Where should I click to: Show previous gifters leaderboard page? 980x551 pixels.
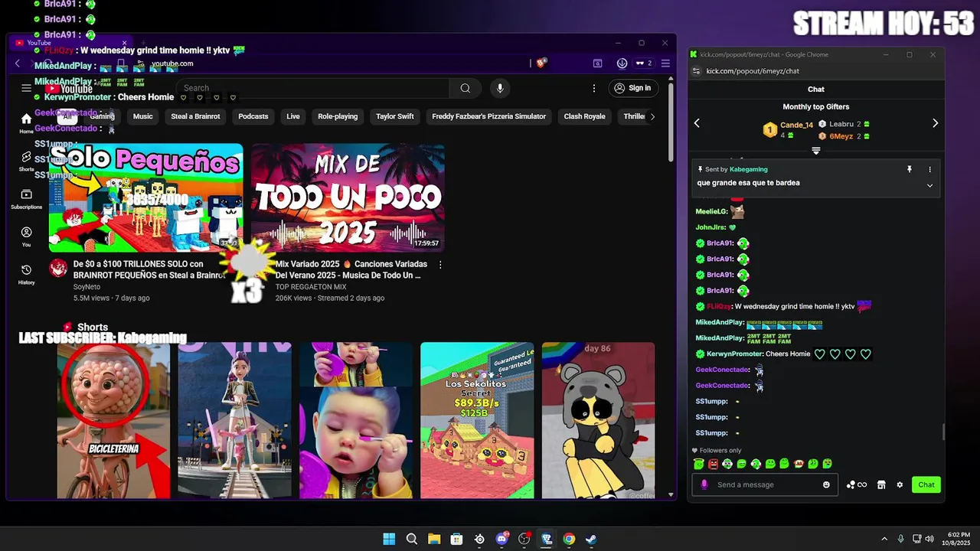tap(697, 122)
